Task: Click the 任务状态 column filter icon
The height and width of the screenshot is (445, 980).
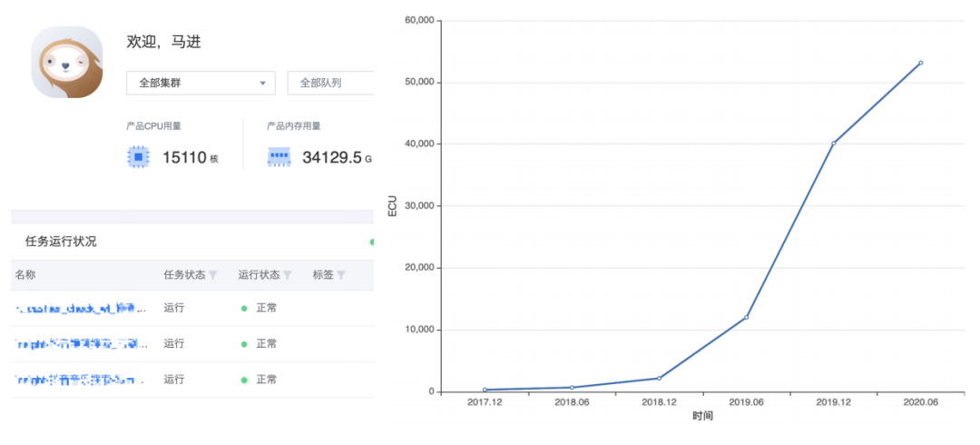Action: [x=213, y=275]
